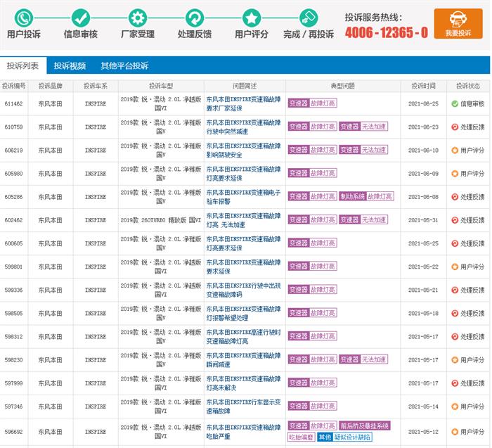492x448 pixels.
Task: Click the 信息审核 checkmark step icon
Action: click(81, 18)
